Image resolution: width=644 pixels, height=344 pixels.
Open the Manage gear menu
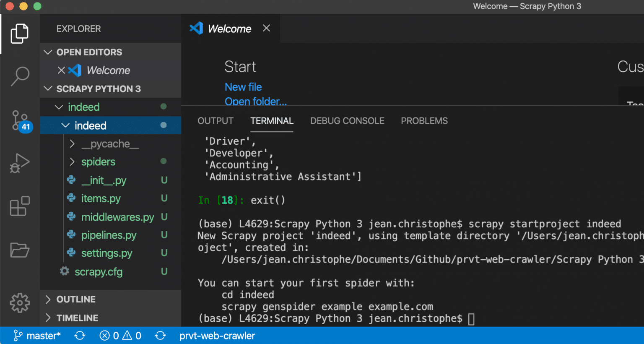pos(19,303)
